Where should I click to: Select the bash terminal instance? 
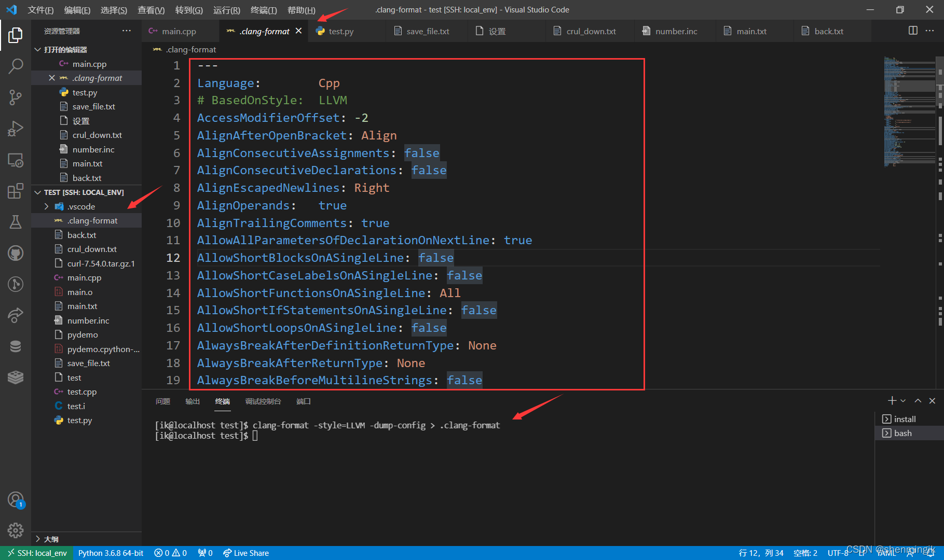tap(909, 433)
